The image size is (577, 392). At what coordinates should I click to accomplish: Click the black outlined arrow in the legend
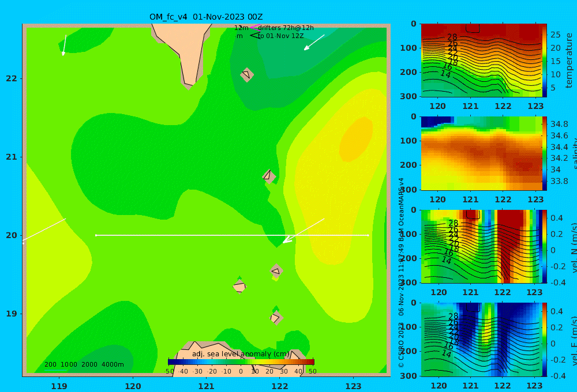tap(254, 35)
